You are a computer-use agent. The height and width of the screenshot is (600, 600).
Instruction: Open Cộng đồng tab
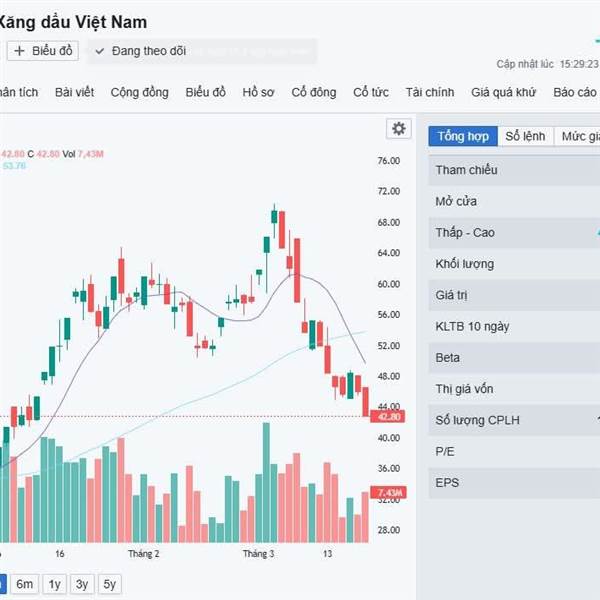pyautogui.click(x=140, y=92)
